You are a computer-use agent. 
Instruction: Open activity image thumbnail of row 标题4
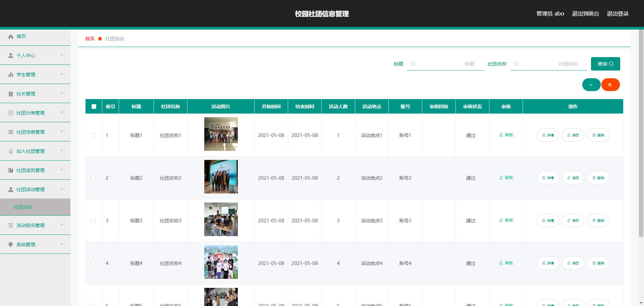coord(221,262)
